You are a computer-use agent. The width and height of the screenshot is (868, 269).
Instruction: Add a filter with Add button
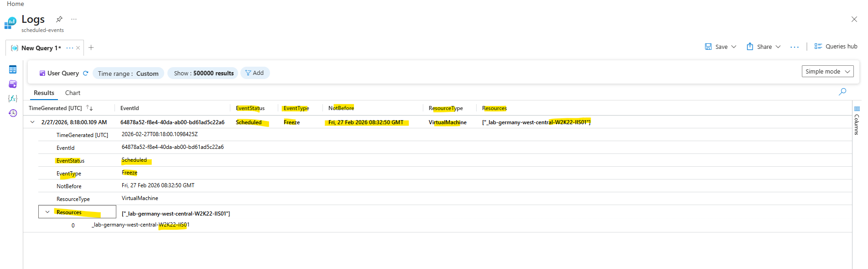(255, 73)
